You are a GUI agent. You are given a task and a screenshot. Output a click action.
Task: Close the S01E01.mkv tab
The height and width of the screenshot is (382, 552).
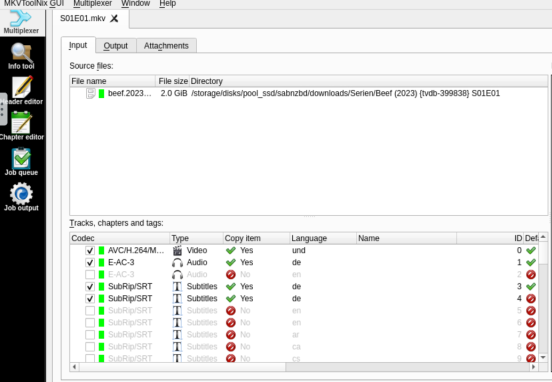(114, 18)
